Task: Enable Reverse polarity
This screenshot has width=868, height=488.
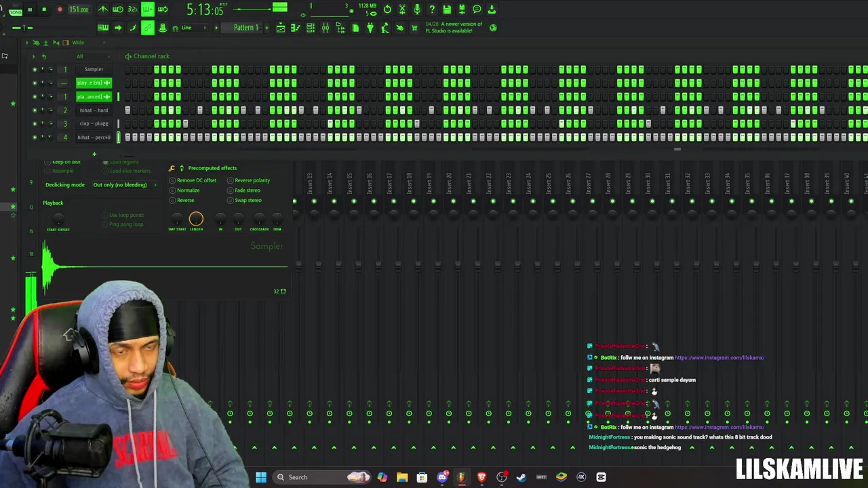Action: pos(248,180)
